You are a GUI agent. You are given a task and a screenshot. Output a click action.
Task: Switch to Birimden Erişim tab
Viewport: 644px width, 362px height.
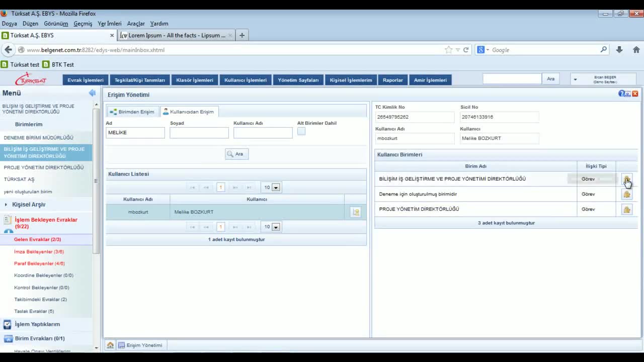pos(132,112)
